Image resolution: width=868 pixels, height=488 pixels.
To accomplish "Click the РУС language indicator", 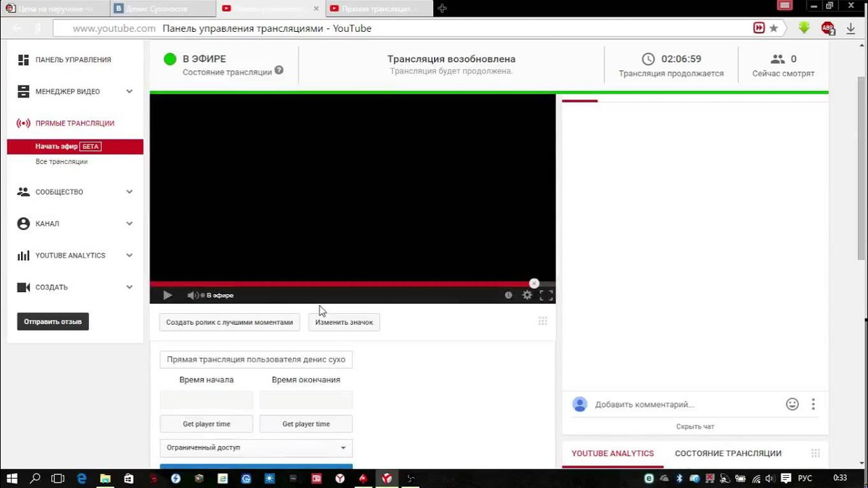I will pyautogui.click(x=804, y=479).
